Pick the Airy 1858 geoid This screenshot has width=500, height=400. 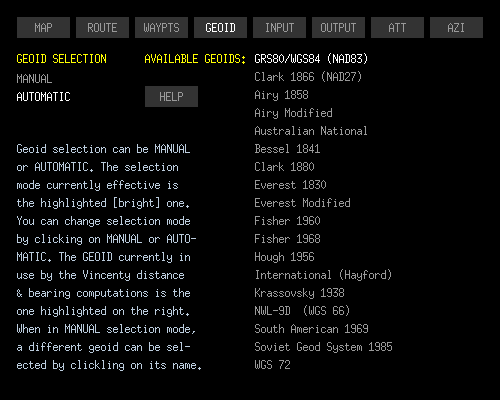click(x=281, y=95)
